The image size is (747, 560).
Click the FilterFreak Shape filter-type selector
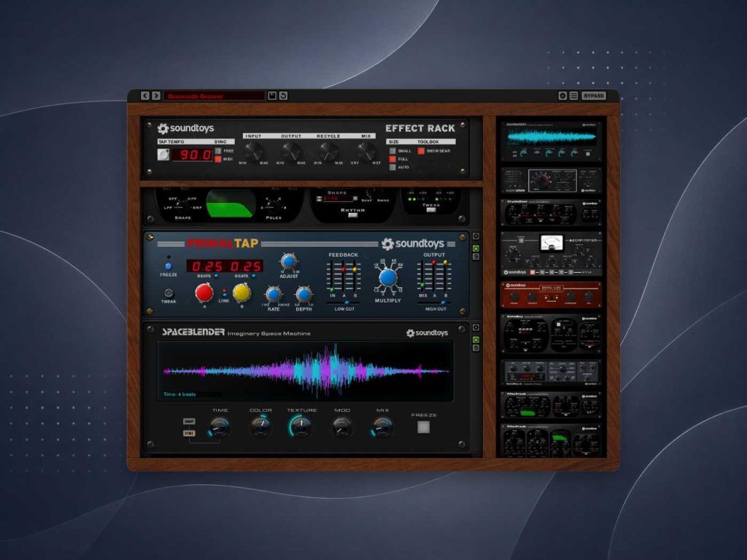pyautogui.click(x=182, y=205)
